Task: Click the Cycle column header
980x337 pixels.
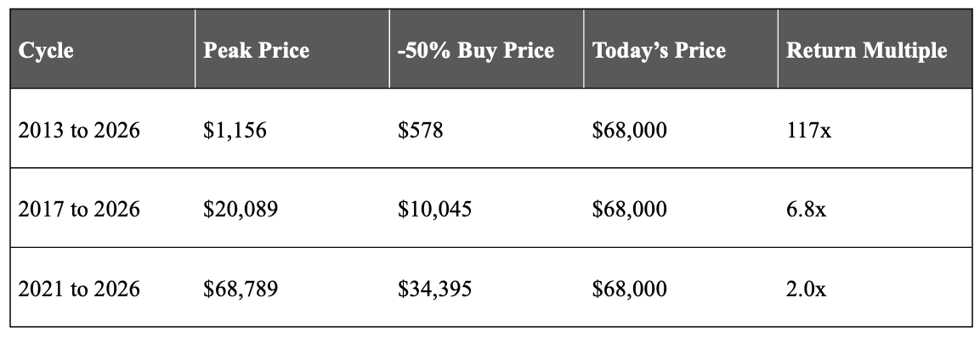Action: (103, 48)
